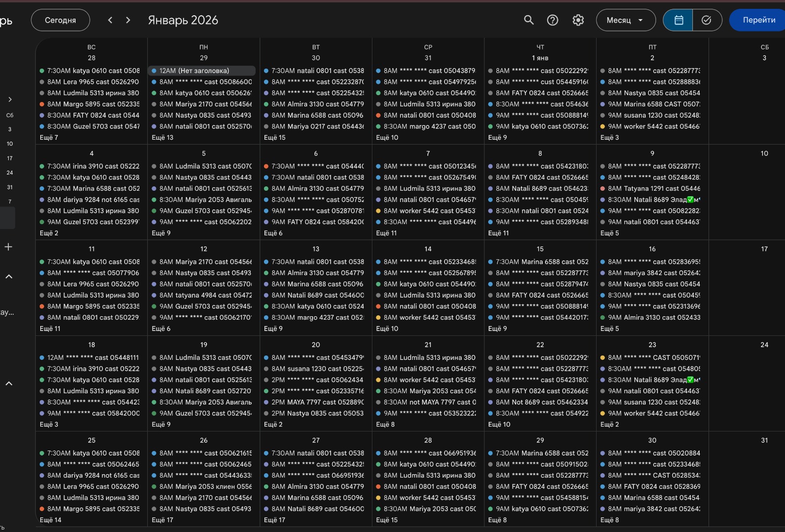Select date 31 in the mini calendar
785x532 pixels.
point(9,187)
